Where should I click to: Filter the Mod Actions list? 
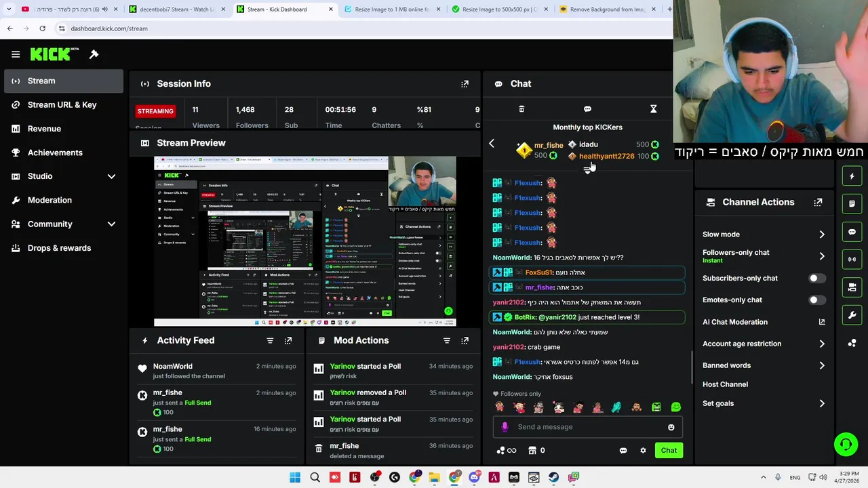447,340
